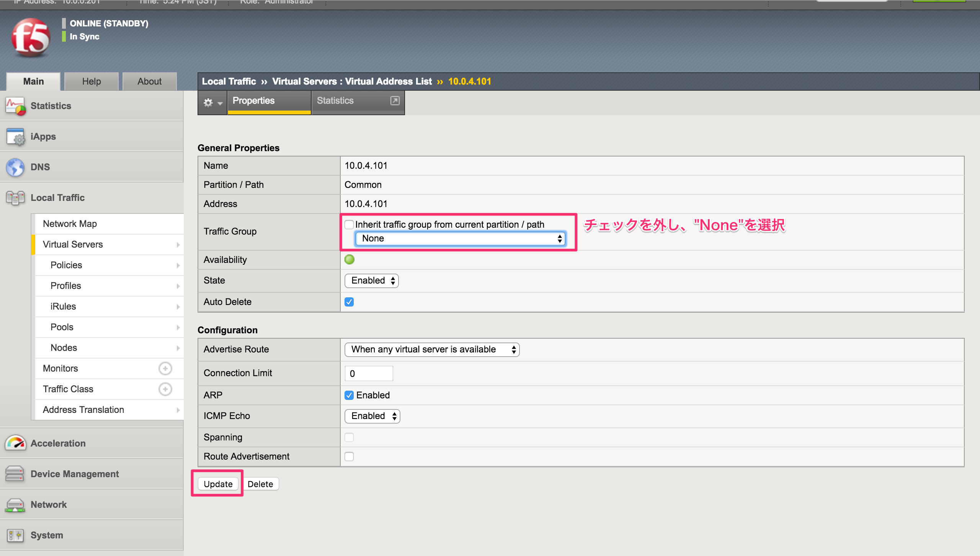Image resolution: width=980 pixels, height=556 pixels.
Task: Uncheck the Auto Delete checkbox
Action: click(349, 302)
